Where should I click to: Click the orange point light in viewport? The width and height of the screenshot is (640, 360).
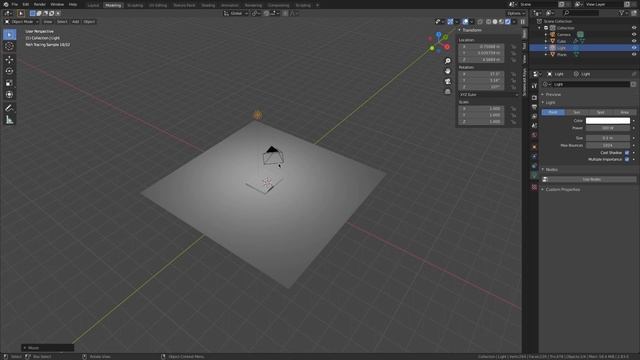[x=257, y=115]
